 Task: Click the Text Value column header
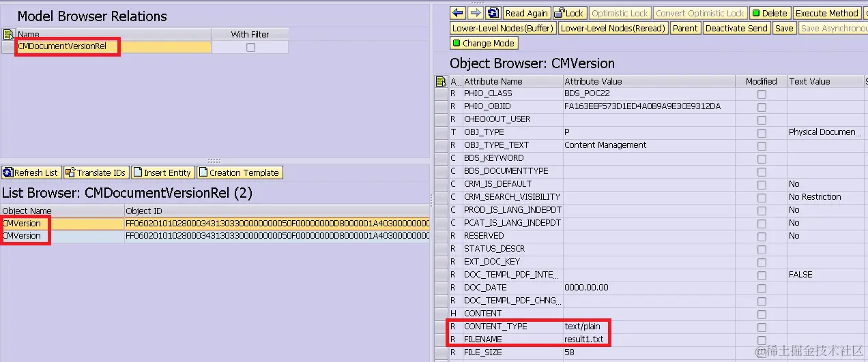pyautogui.click(x=825, y=81)
